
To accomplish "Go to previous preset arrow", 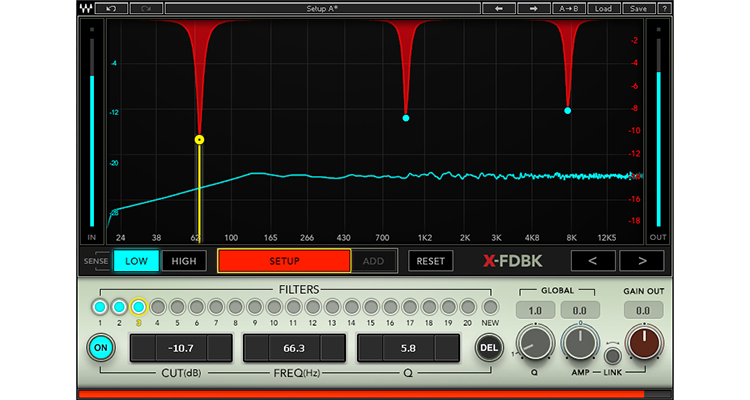I will [x=498, y=8].
